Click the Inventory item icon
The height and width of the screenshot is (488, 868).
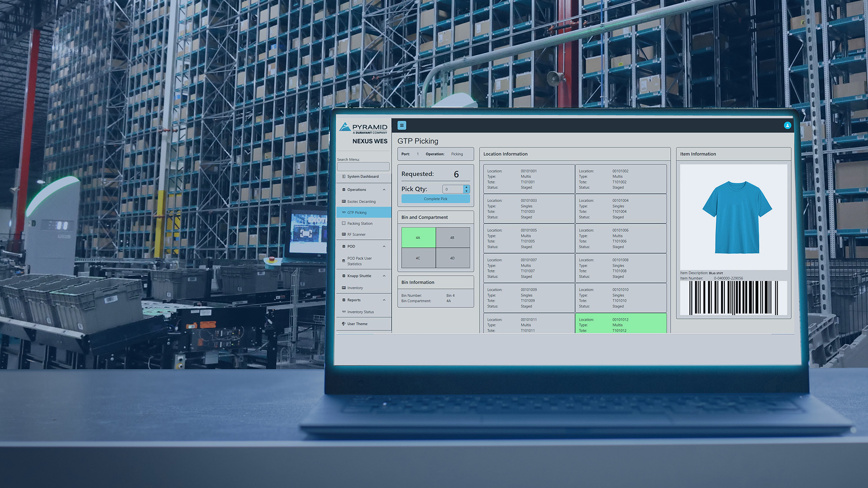[344, 288]
